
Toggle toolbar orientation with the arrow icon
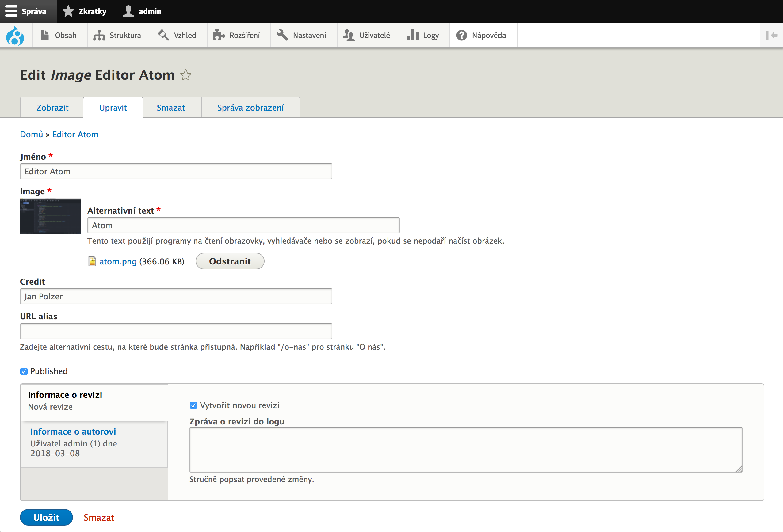click(772, 35)
